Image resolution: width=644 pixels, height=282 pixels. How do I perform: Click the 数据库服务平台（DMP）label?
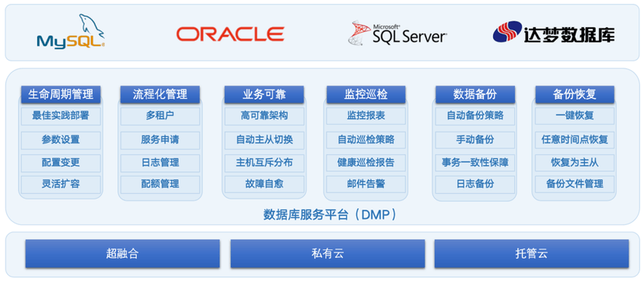[x=331, y=214]
